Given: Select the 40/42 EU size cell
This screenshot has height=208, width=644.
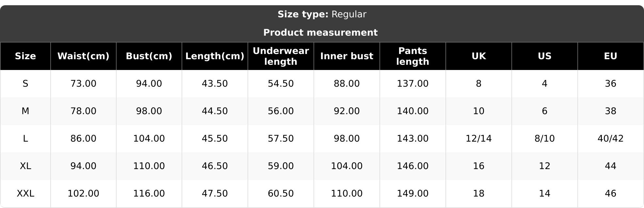Looking at the screenshot, I should 610,139.
